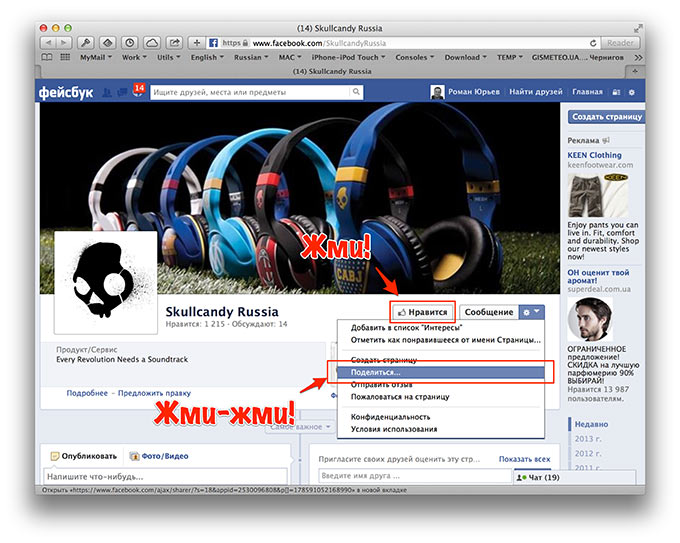
Task: Open Facebook friend requests icon
Action: [107, 92]
